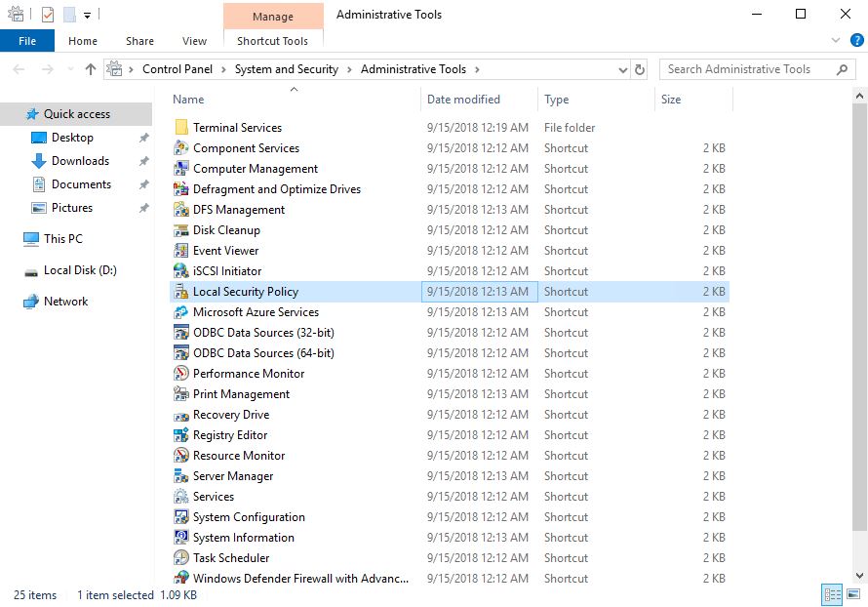Select the Services gear icon
The image size is (868, 607).
pyautogui.click(x=181, y=496)
